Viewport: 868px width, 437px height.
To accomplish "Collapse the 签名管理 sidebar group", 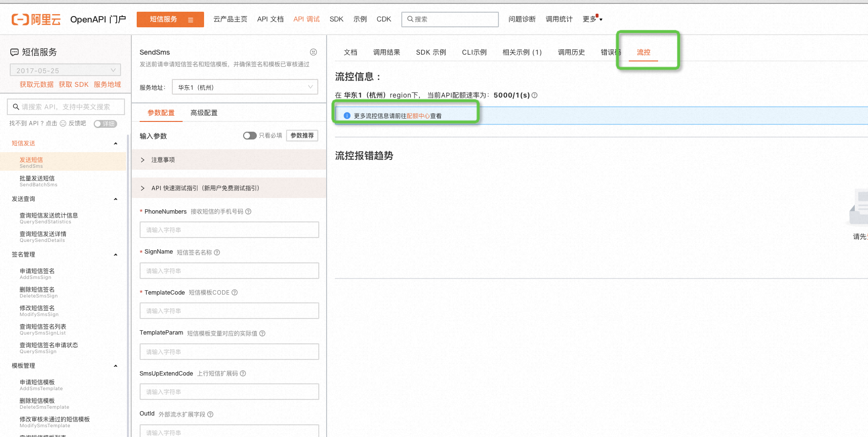I will (116, 255).
